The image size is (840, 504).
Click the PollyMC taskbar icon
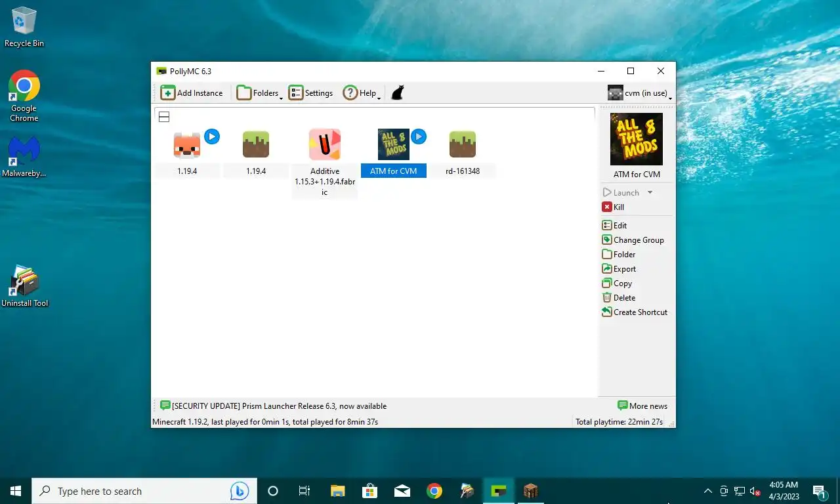click(x=498, y=491)
